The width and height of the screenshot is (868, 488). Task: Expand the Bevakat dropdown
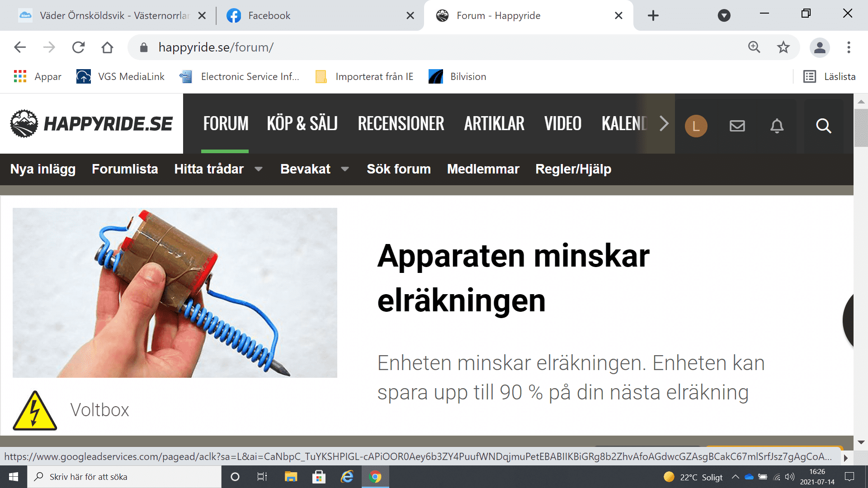(x=345, y=169)
